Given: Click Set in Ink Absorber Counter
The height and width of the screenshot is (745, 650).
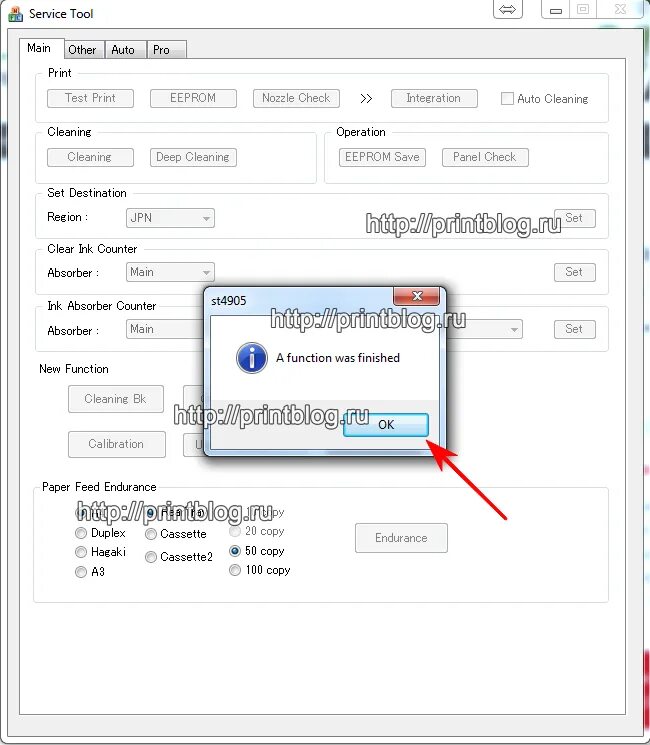Looking at the screenshot, I should click(x=574, y=329).
